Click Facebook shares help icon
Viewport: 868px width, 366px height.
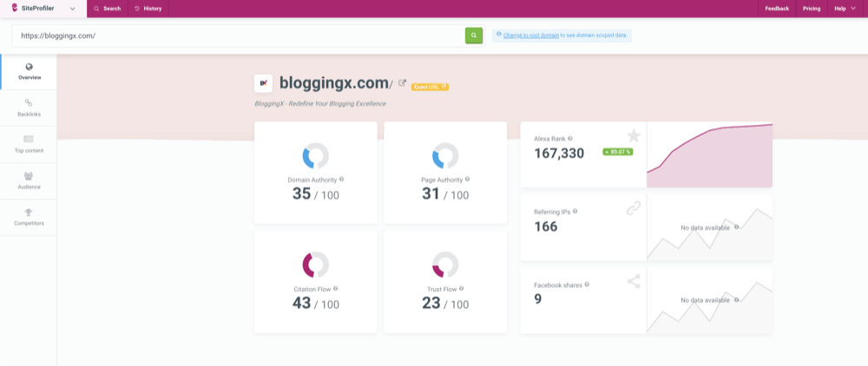[x=587, y=284]
